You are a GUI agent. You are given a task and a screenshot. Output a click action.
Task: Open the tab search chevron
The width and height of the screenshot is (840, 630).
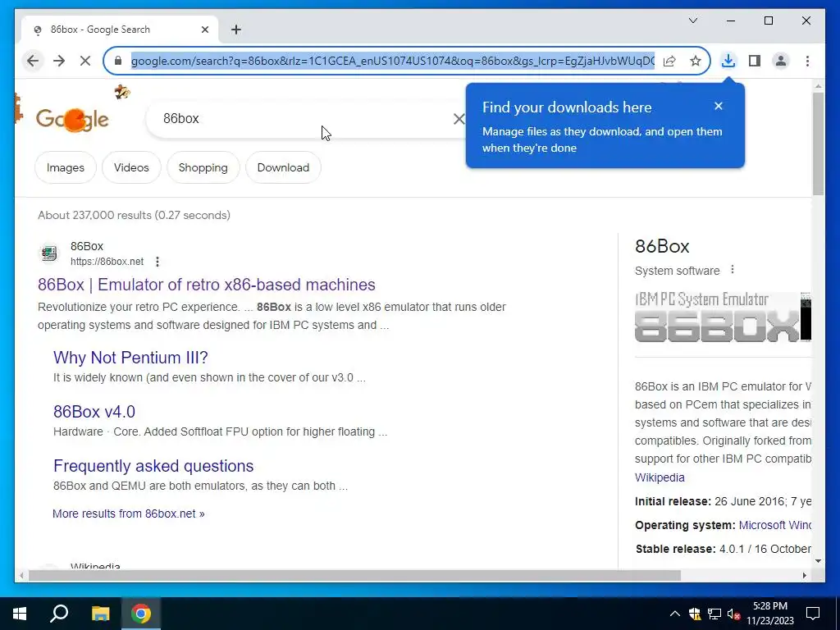pos(692,21)
